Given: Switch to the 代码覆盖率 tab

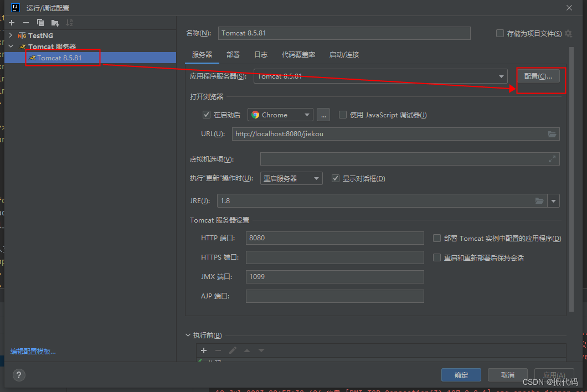Looking at the screenshot, I should pyautogui.click(x=298, y=55).
